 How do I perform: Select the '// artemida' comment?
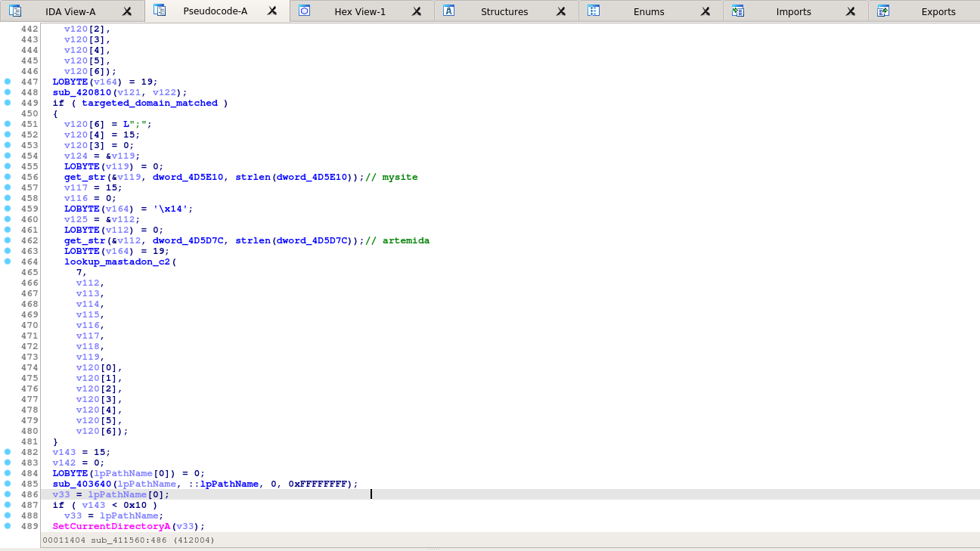[397, 240]
